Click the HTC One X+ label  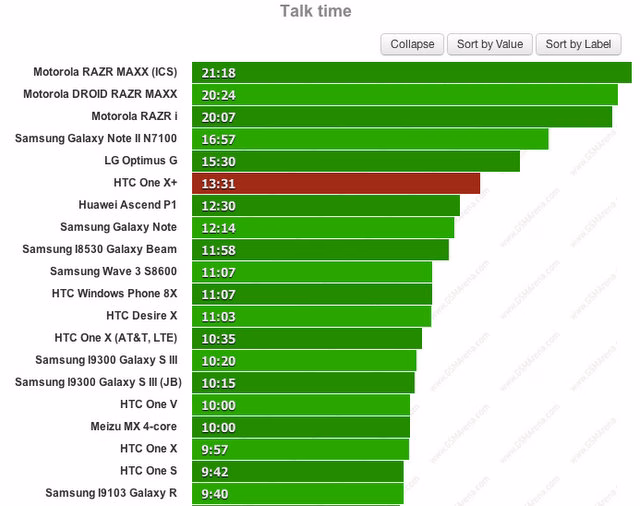click(x=145, y=182)
